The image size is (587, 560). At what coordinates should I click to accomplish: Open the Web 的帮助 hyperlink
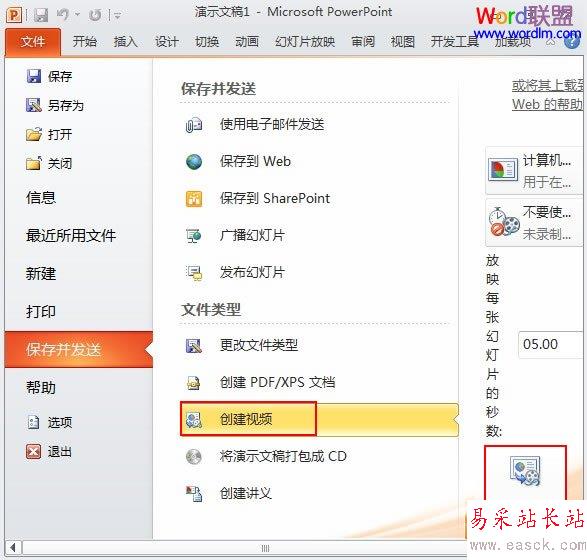pos(547,104)
